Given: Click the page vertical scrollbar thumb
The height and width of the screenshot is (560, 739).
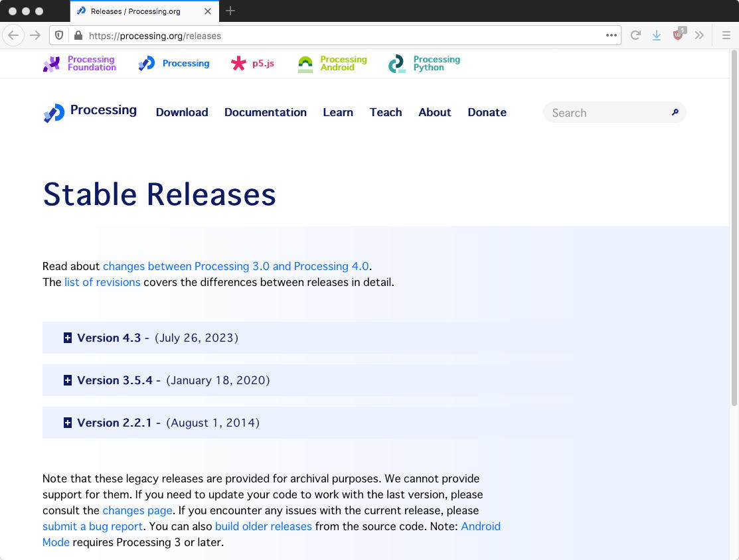Looking at the screenshot, I should 734,228.
